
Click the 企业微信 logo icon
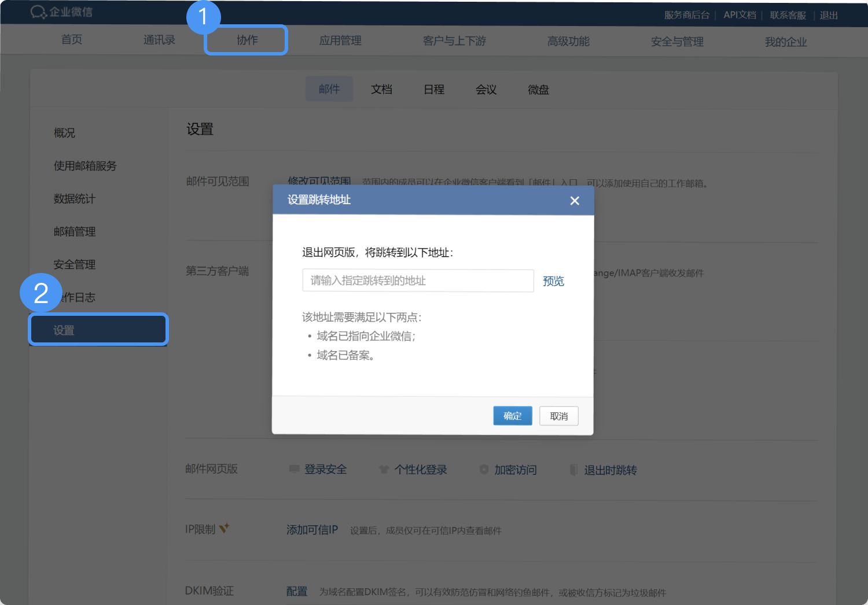(x=39, y=12)
